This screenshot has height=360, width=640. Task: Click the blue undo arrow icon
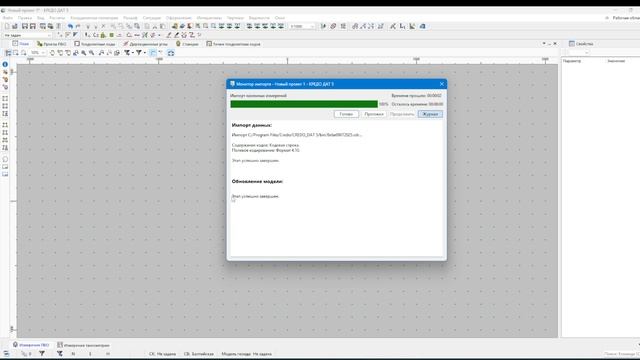pyautogui.click(x=70, y=26)
